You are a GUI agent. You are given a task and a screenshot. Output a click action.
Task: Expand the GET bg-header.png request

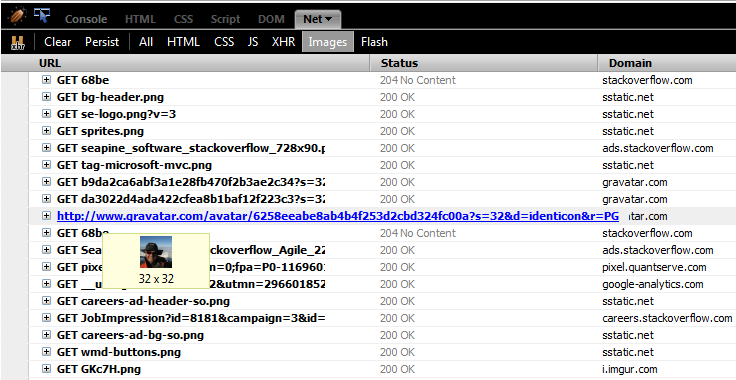pyautogui.click(x=46, y=97)
